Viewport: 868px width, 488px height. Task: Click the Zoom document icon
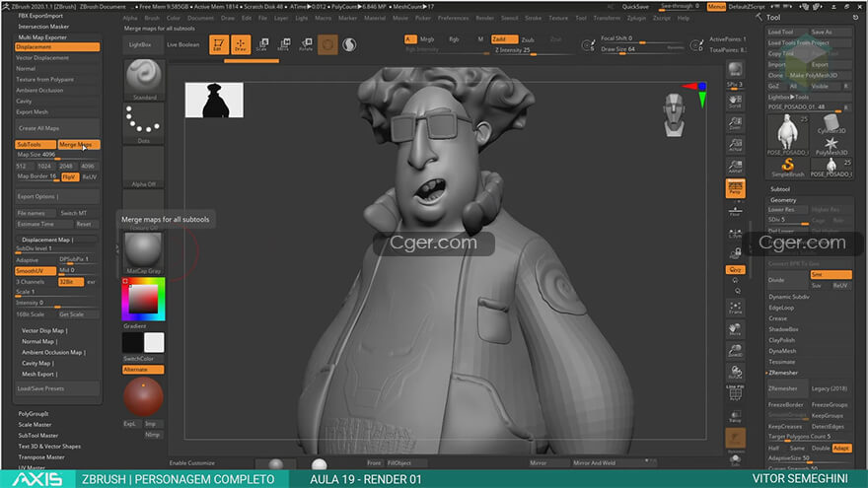pos(735,123)
